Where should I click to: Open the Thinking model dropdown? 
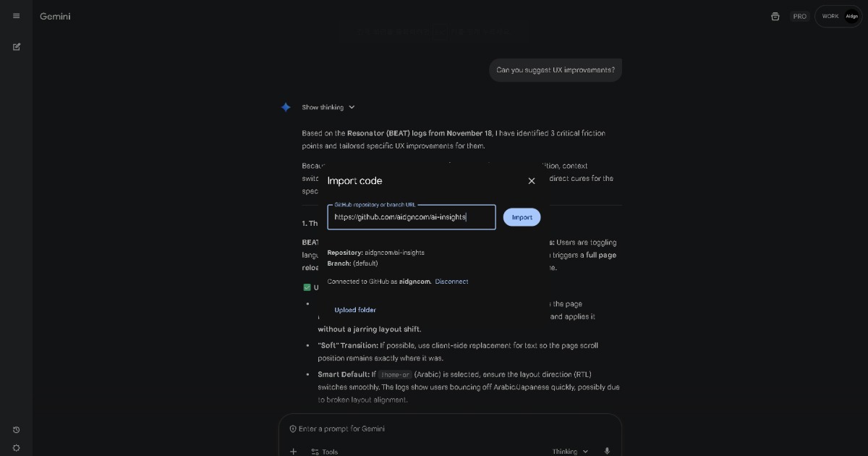570,451
